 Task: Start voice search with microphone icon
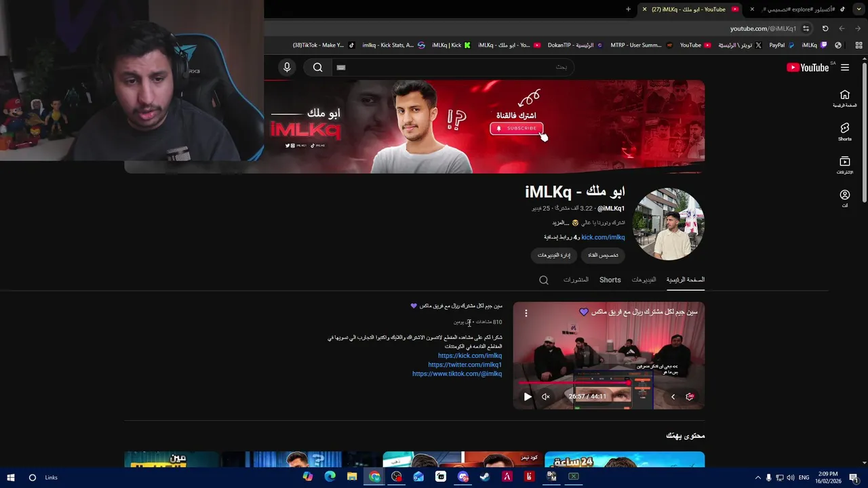point(287,67)
